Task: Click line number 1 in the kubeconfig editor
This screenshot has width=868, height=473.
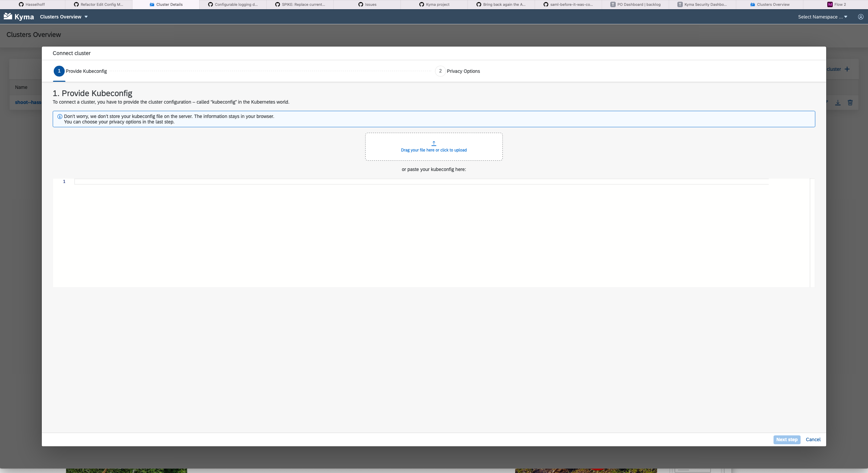Action: click(64, 181)
